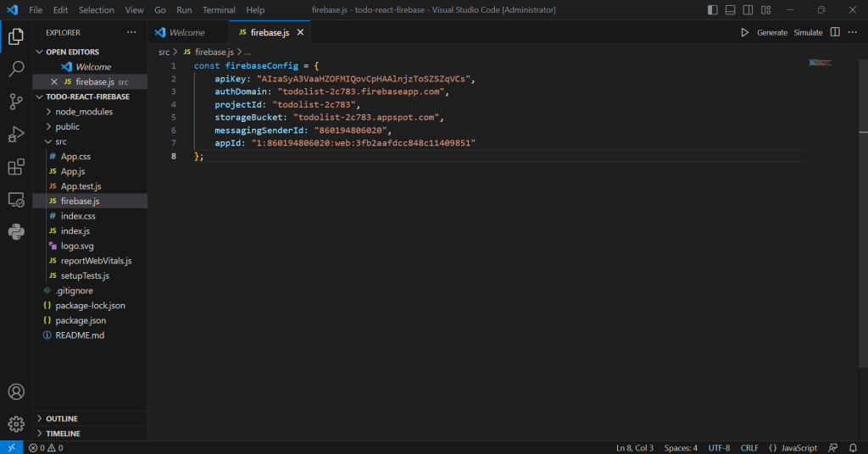Open Source Control view icon
This screenshot has height=454, width=868.
pos(16,101)
